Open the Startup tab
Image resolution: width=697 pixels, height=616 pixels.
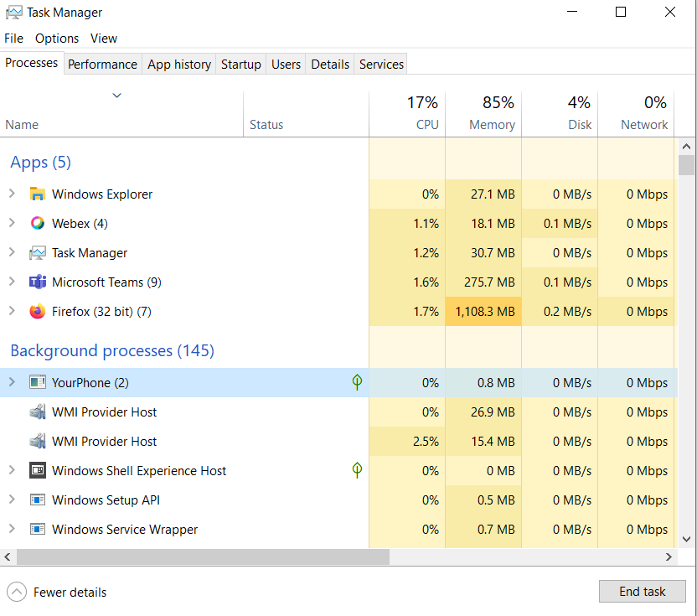coord(240,65)
